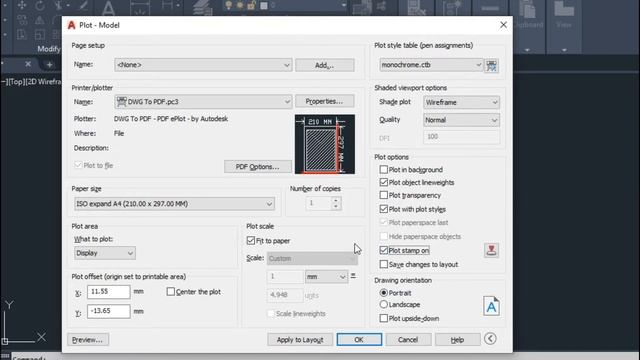Check Center the plot

pyautogui.click(x=171, y=292)
